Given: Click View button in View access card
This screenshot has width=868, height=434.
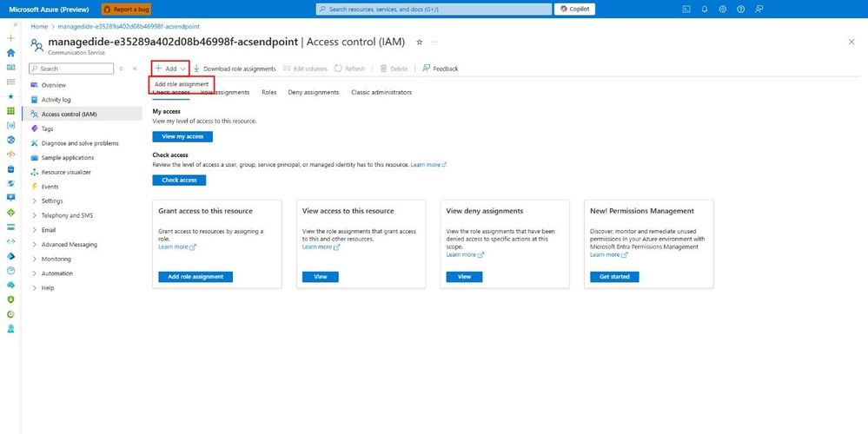Looking at the screenshot, I should (321, 276).
